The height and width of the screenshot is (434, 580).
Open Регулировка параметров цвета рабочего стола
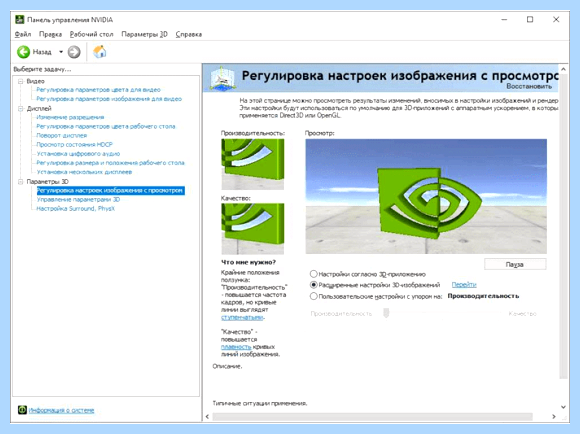(x=106, y=127)
